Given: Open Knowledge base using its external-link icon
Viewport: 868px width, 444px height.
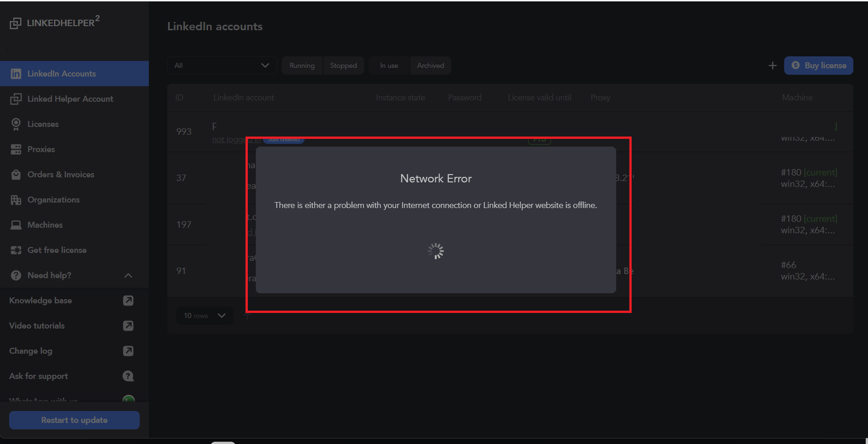Looking at the screenshot, I should [128, 301].
